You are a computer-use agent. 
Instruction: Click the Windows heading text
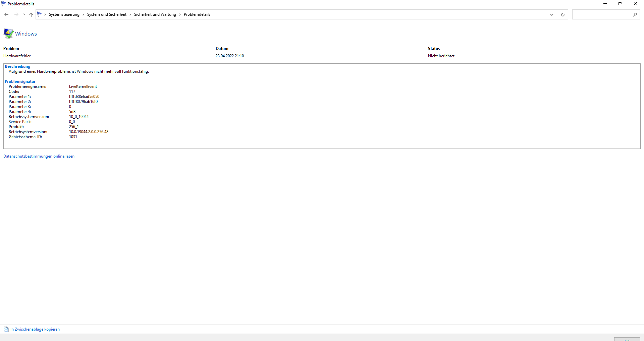[x=26, y=34]
